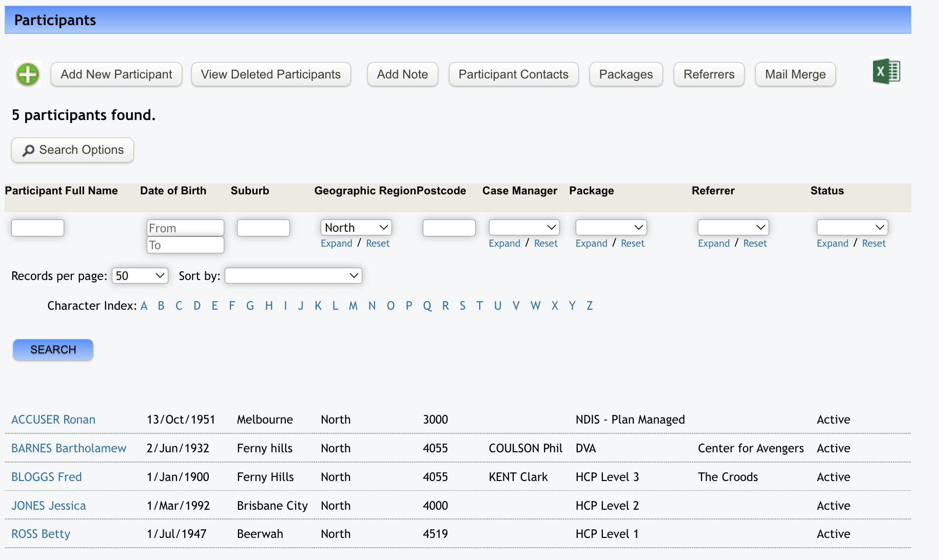Export participants using the Excel icon
The width and height of the screenshot is (939, 560).
tap(886, 71)
